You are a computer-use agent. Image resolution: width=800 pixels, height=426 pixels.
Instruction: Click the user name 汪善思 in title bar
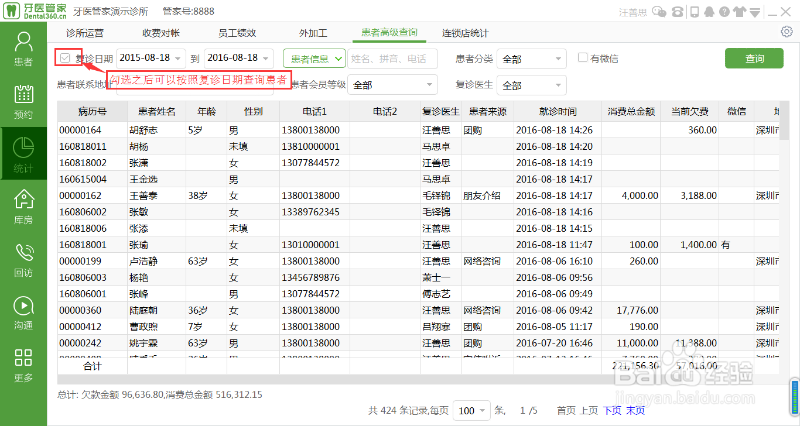(633, 12)
